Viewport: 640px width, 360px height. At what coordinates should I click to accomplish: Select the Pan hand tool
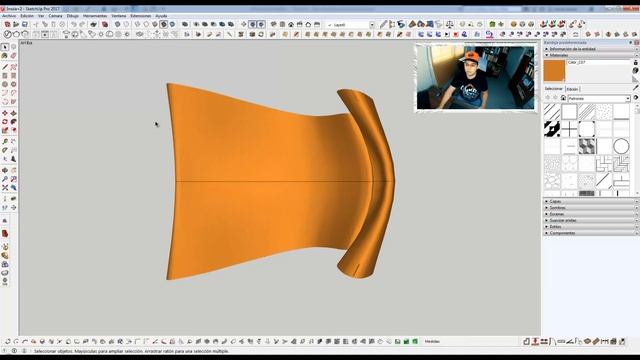(13, 170)
